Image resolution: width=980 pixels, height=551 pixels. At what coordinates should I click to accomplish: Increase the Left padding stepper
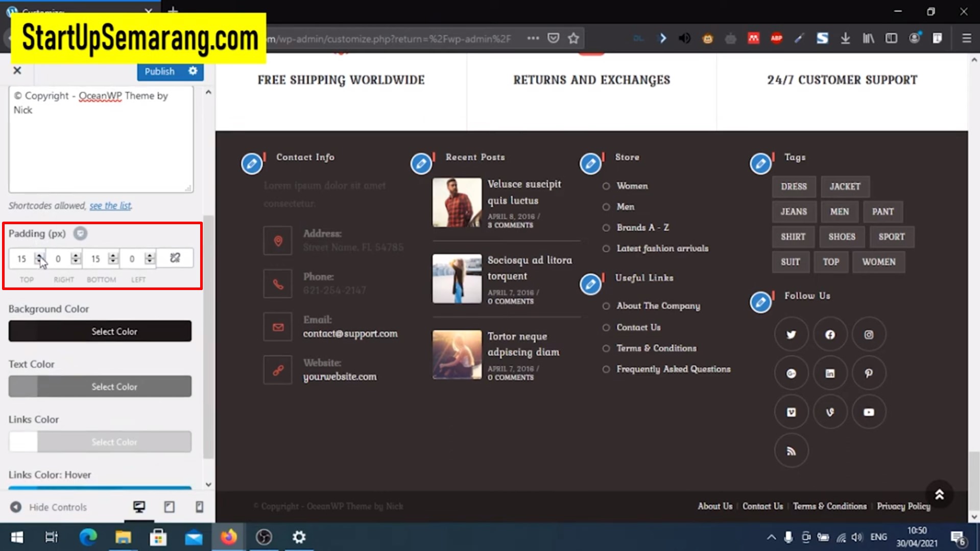pyautogui.click(x=150, y=255)
